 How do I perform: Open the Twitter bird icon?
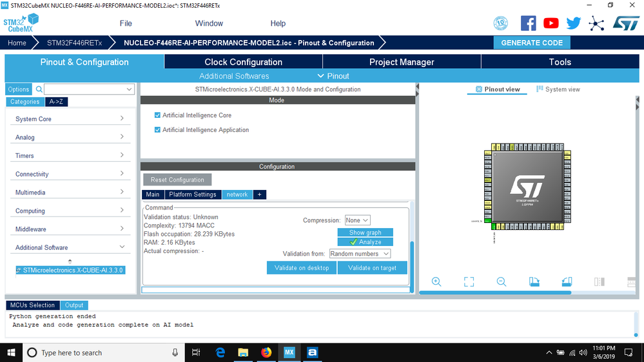(573, 23)
